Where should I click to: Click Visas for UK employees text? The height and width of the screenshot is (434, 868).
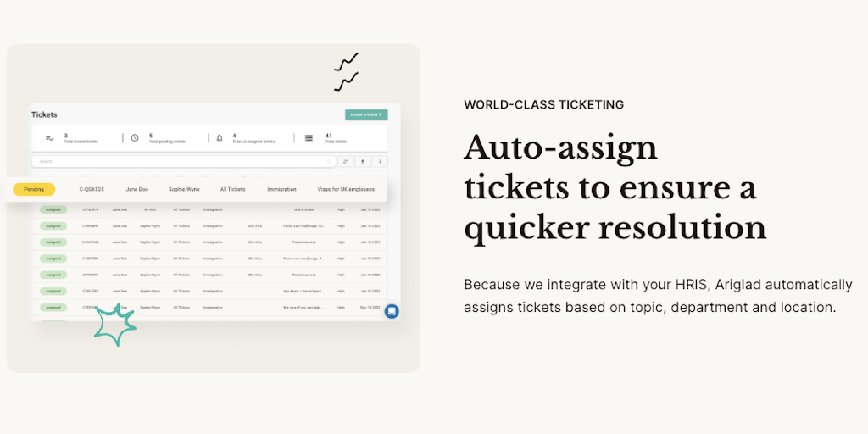tap(346, 189)
